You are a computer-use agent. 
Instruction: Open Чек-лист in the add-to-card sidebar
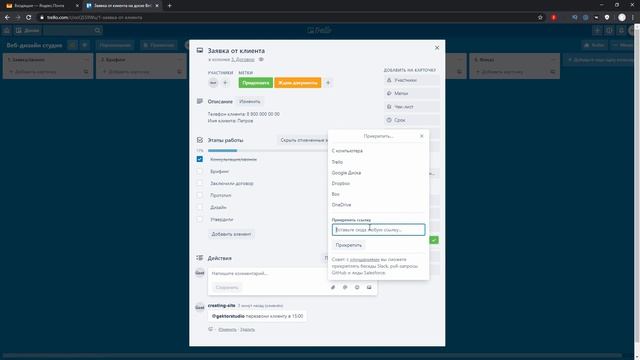(411, 107)
